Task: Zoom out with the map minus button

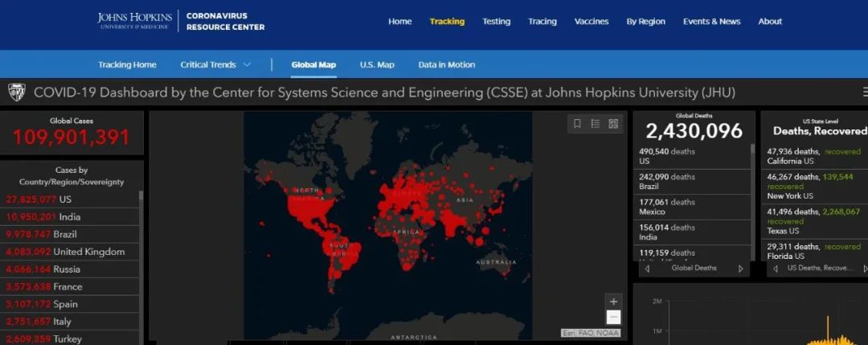Action: (613, 318)
